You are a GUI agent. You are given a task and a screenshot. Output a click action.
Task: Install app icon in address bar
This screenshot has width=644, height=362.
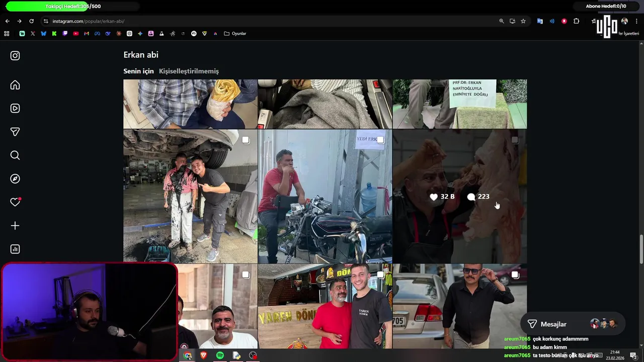512,21
